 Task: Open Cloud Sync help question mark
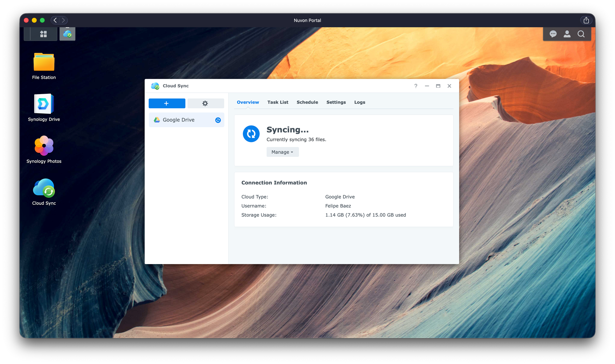pyautogui.click(x=416, y=86)
